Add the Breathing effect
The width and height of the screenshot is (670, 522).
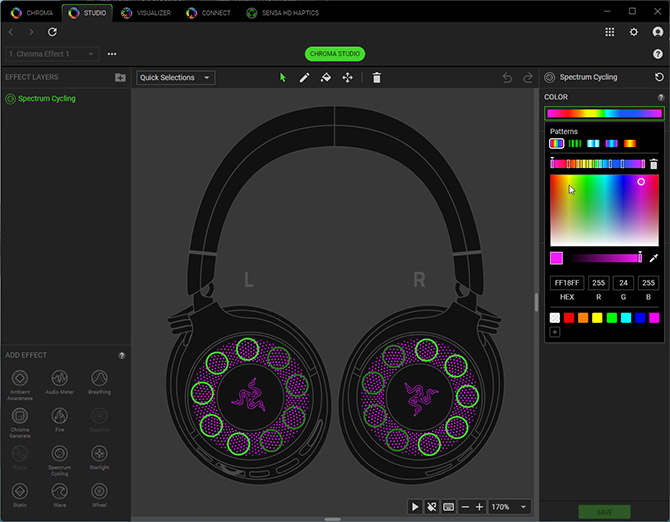tap(99, 382)
